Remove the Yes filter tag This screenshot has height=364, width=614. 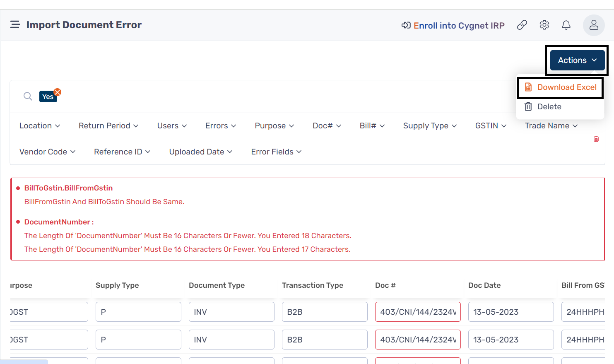coord(58,92)
